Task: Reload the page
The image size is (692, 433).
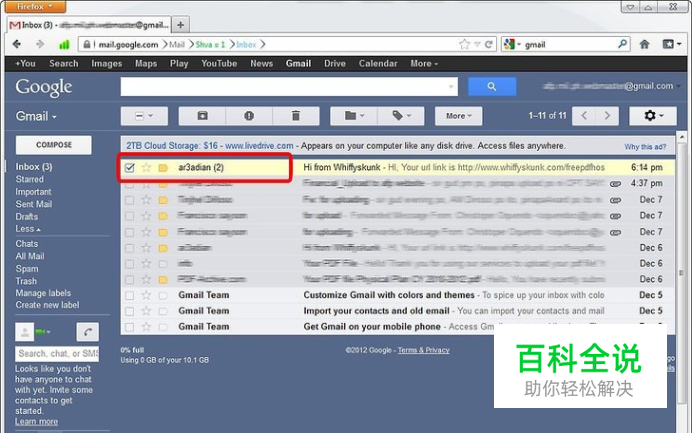Action: tap(489, 44)
